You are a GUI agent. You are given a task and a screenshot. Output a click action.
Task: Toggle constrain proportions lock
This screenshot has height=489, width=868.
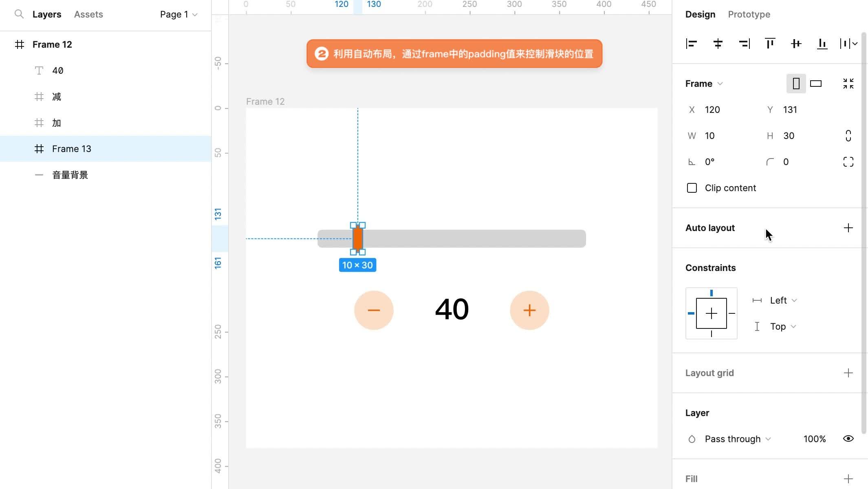(848, 136)
